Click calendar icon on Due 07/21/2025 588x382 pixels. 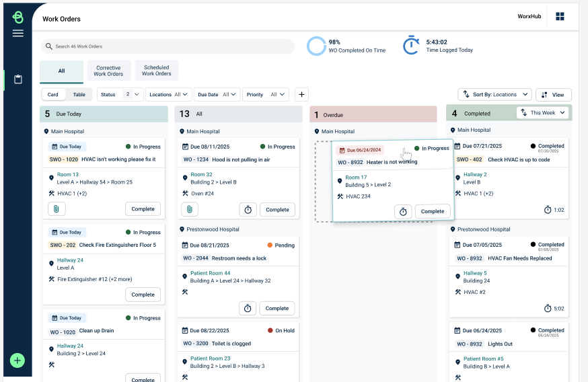457,146
